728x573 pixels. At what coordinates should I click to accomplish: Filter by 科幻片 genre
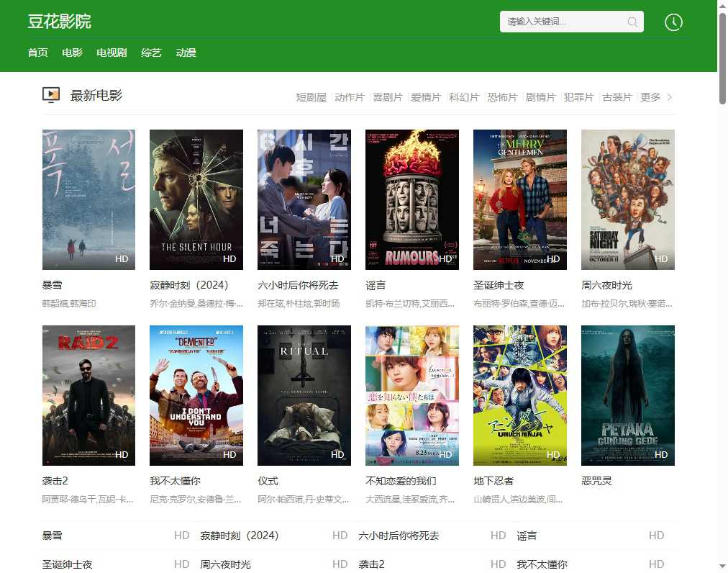coord(464,97)
